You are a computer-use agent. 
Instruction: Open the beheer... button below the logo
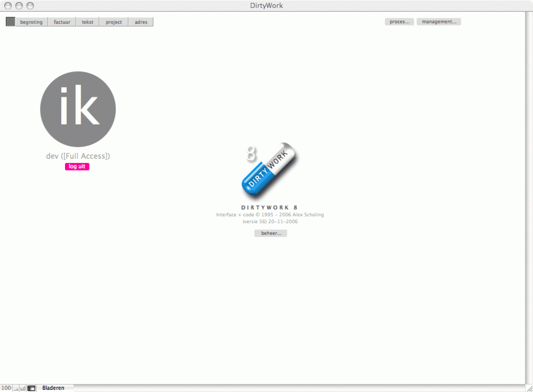point(271,233)
